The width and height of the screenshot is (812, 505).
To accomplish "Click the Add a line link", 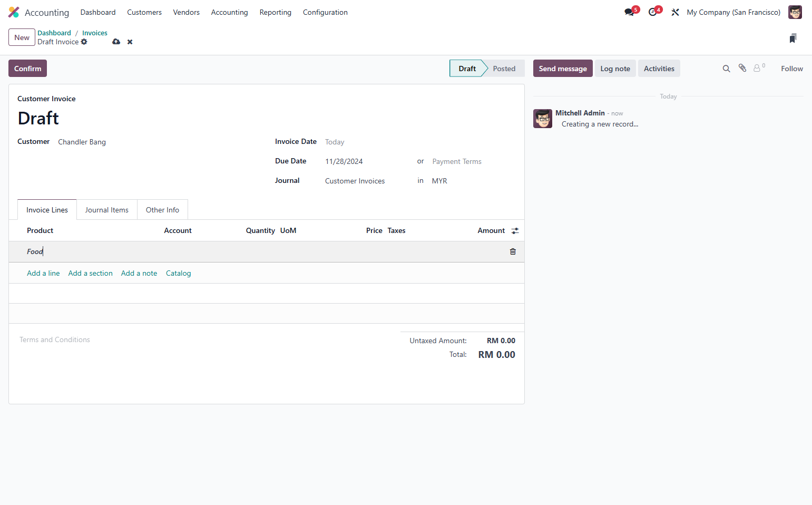I will point(43,273).
